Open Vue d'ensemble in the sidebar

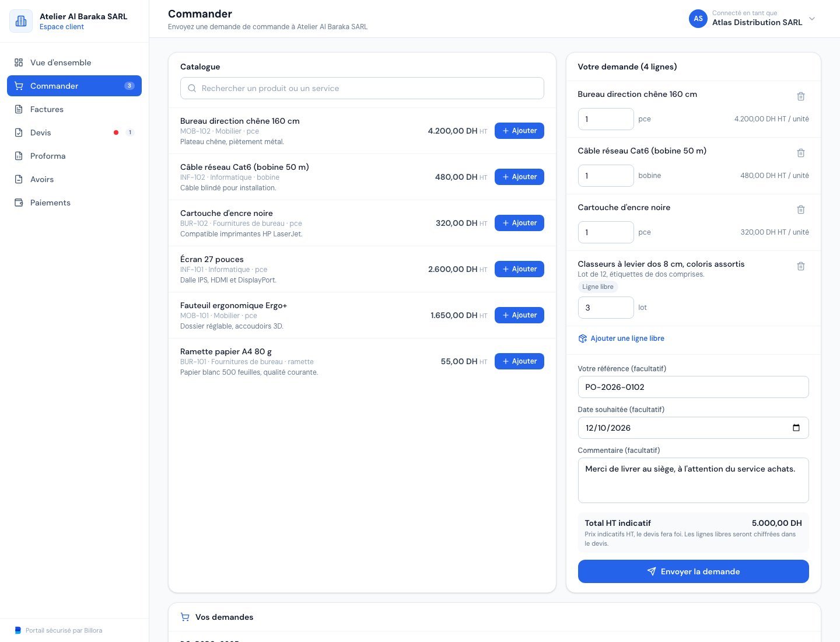(x=74, y=62)
